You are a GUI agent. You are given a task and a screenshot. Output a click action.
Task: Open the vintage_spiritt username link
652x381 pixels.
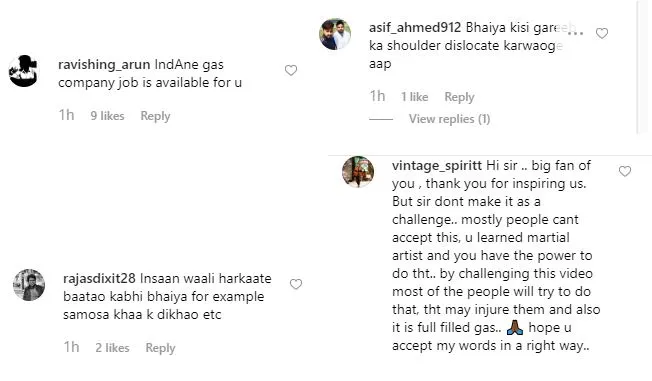(x=437, y=166)
